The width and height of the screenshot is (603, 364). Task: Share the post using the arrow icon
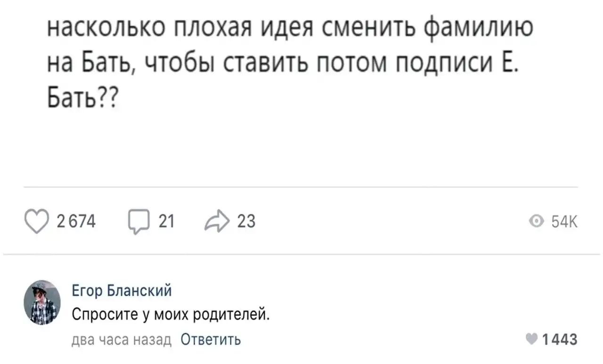[x=217, y=221]
